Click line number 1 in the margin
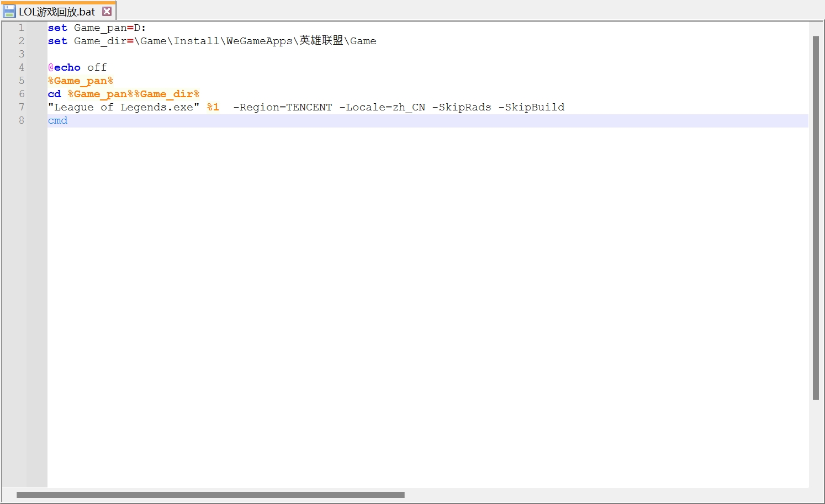 [22, 28]
